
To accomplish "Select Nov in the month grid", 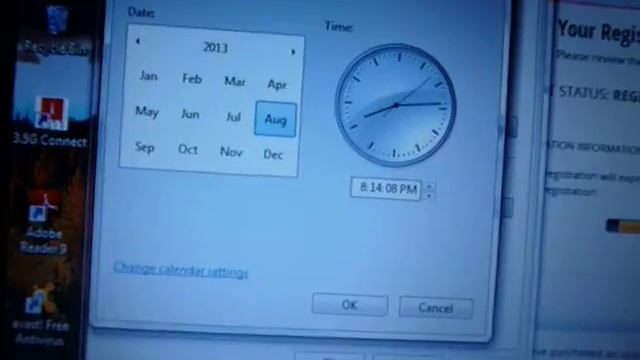I will pos(231,152).
